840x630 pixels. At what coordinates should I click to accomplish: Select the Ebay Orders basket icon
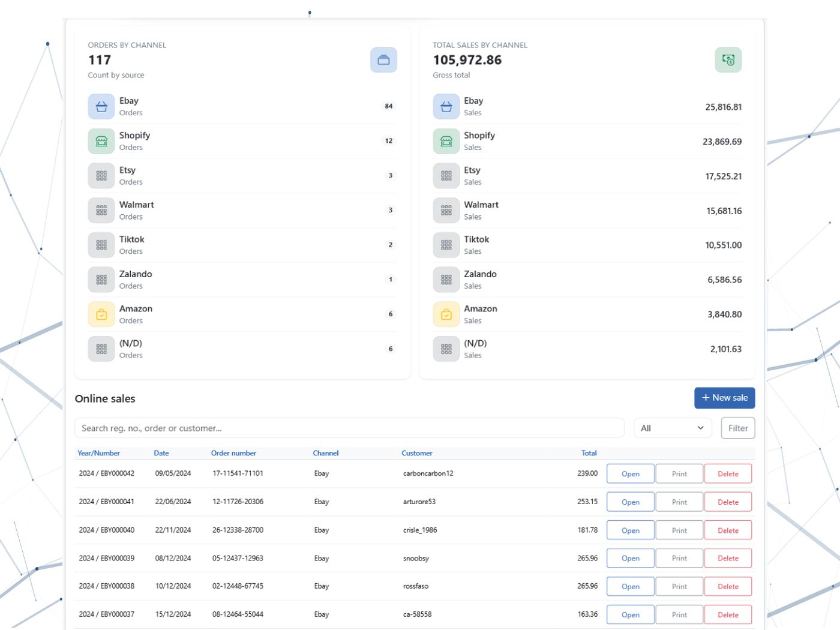tap(101, 107)
